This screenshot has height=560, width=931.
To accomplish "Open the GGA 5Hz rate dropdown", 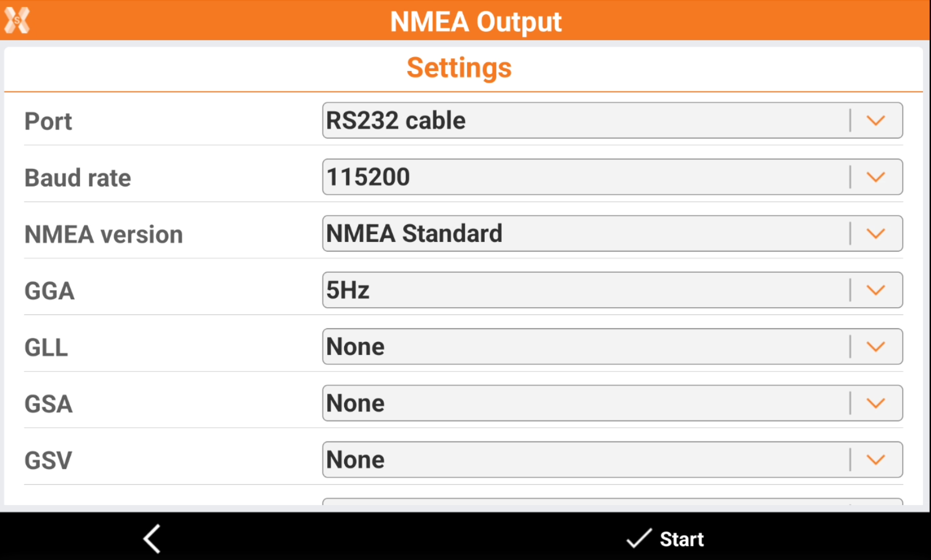I will click(x=584, y=290).
